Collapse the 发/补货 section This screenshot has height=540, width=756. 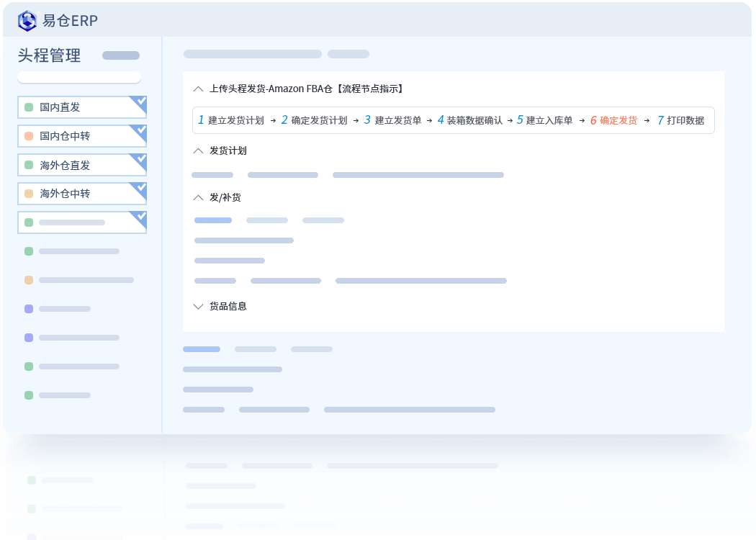(x=198, y=198)
